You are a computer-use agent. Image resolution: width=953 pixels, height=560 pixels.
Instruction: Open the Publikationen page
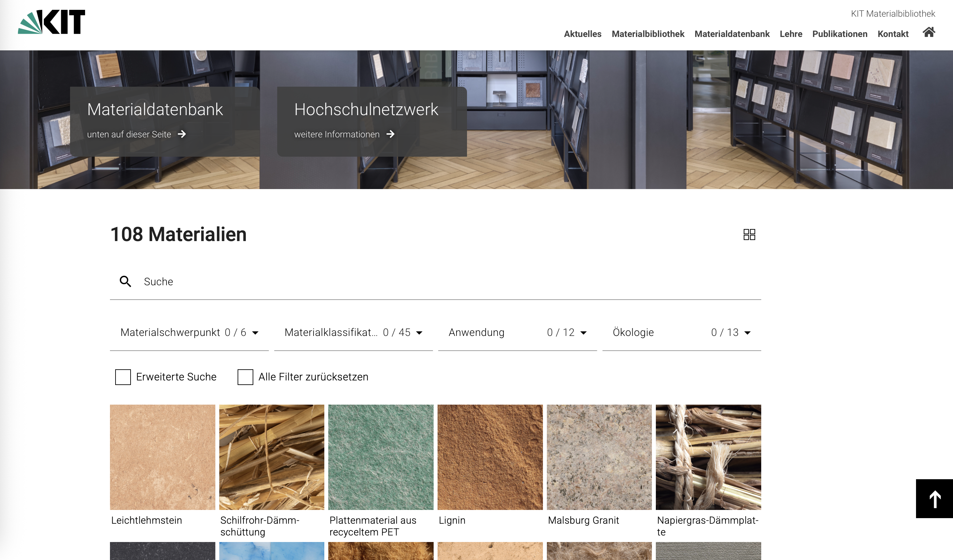click(x=839, y=34)
